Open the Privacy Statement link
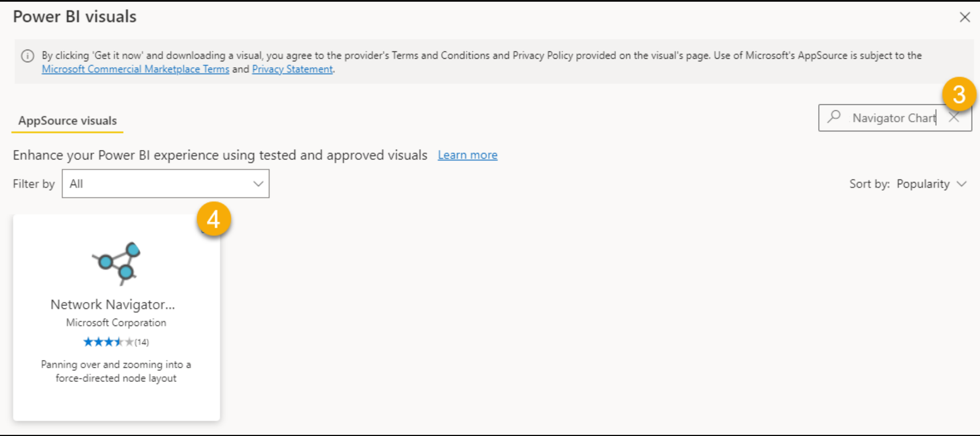The image size is (980, 436). pos(292,69)
